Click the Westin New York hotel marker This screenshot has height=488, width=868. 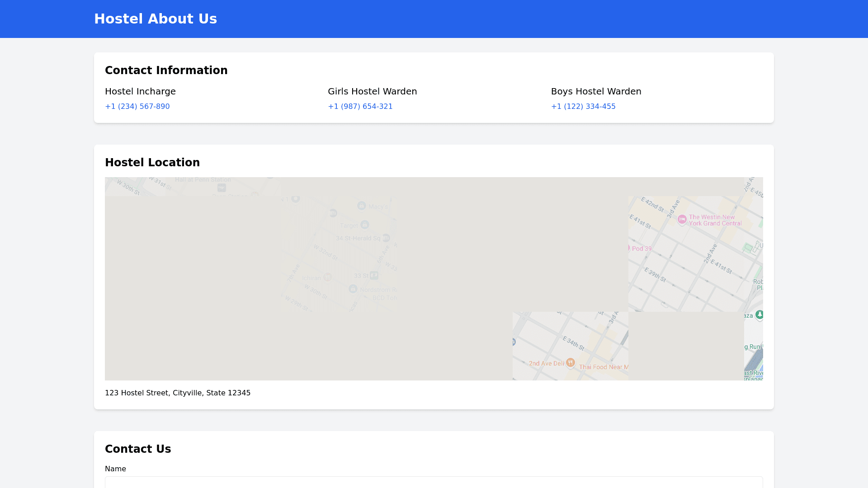point(682,219)
